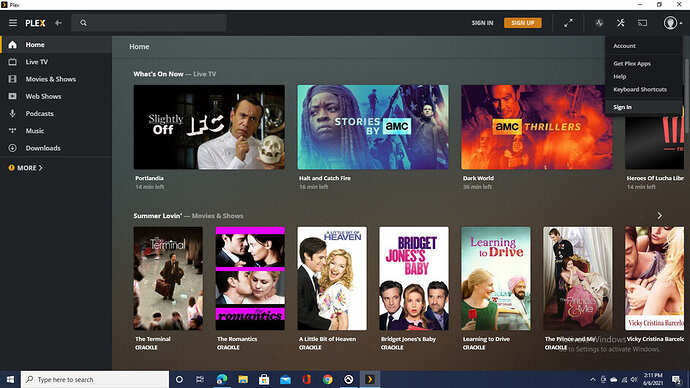Click the search magnifier icon in the search bar

(84, 23)
